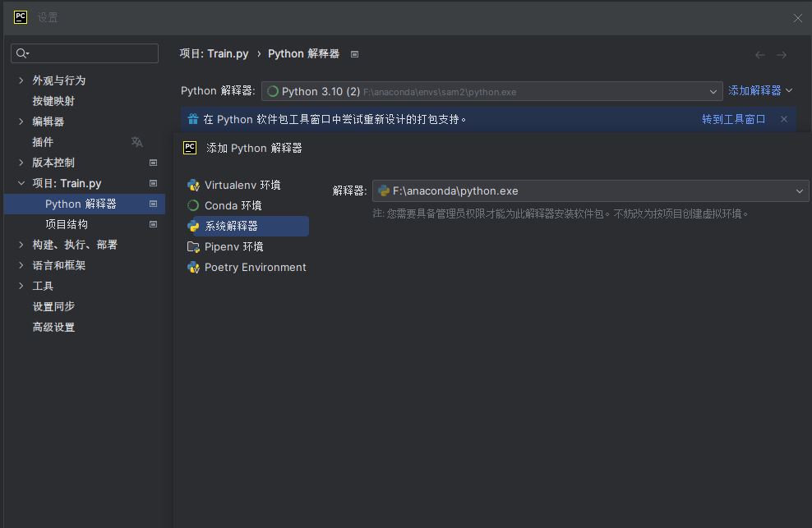Dismiss the packaging support banner
Screen dimensions: 812x528
click(784, 119)
